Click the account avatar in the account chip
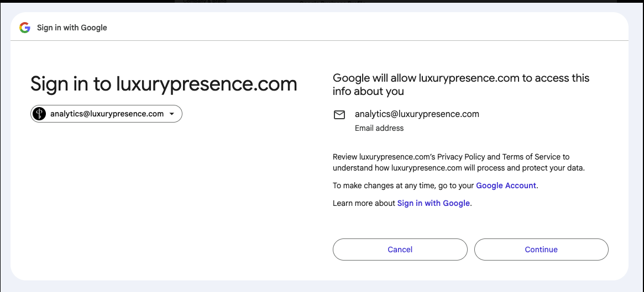 click(39, 114)
